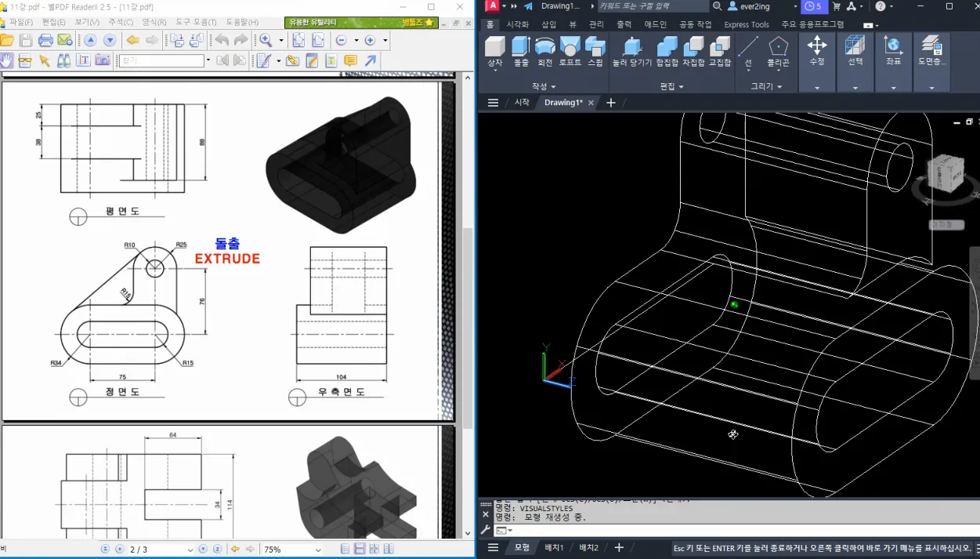Click the Save disk icon in PDF reader
980x559 pixels.
pyautogui.click(x=26, y=40)
